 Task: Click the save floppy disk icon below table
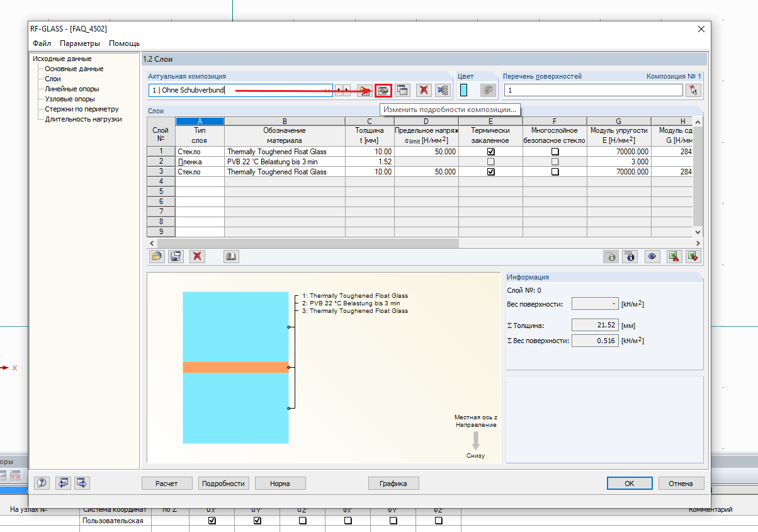(x=176, y=256)
